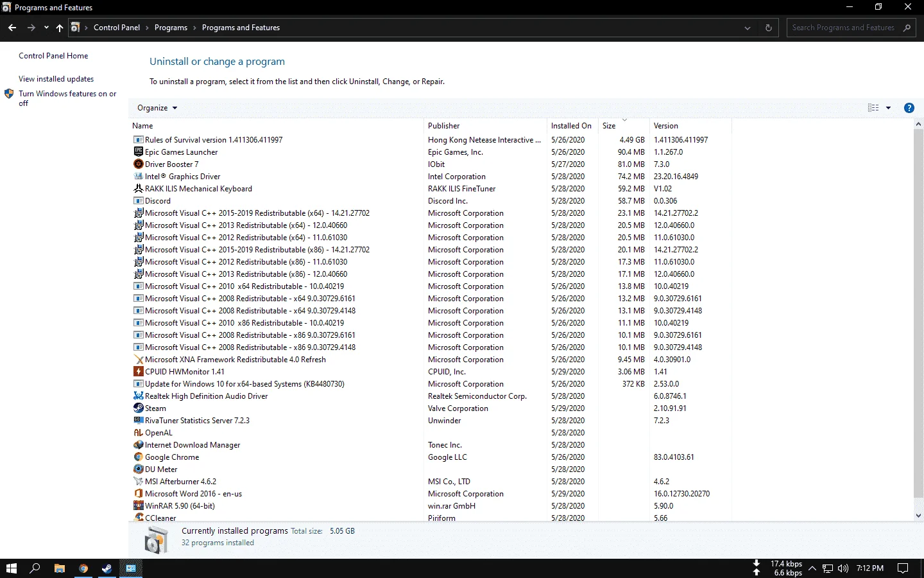This screenshot has width=924, height=578.
Task: Click the refresh button in address bar
Action: pyautogui.click(x=768, y=28)
